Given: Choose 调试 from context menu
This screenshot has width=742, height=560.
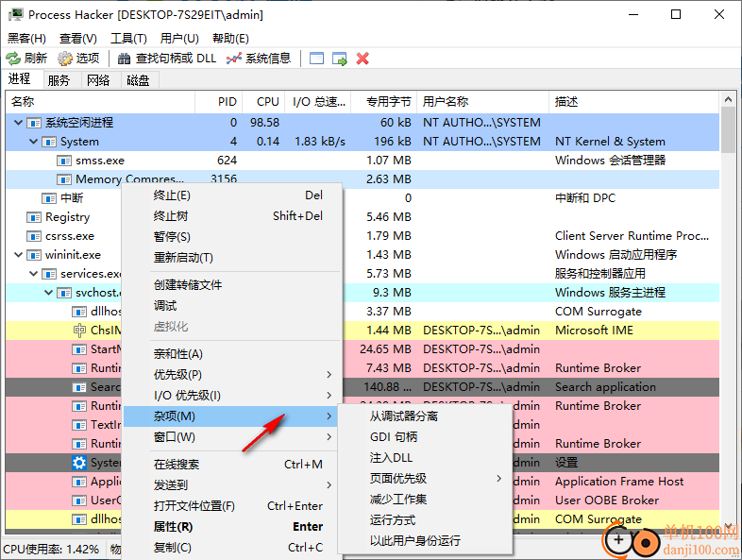Looking at the screenshot, I should pyautogui.click(x=232, y=306).
